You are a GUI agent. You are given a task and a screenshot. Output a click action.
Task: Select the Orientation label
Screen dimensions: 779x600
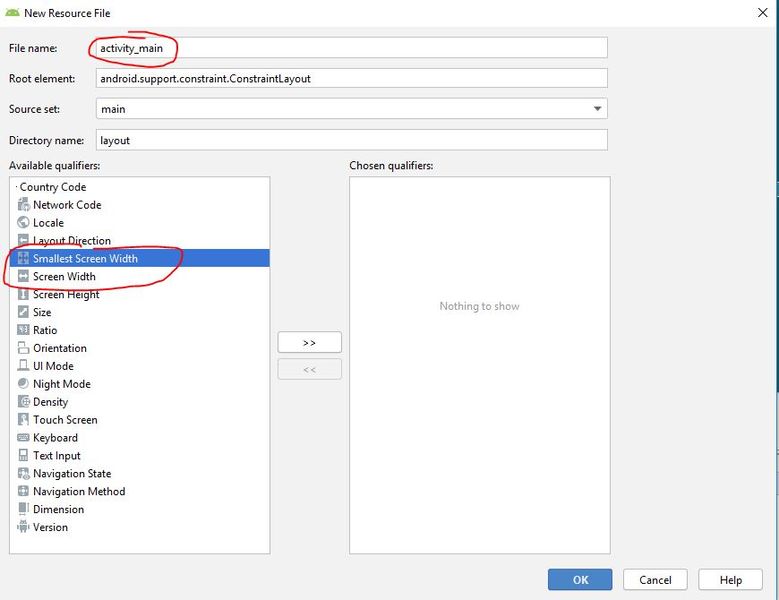(x=60, y=348)
